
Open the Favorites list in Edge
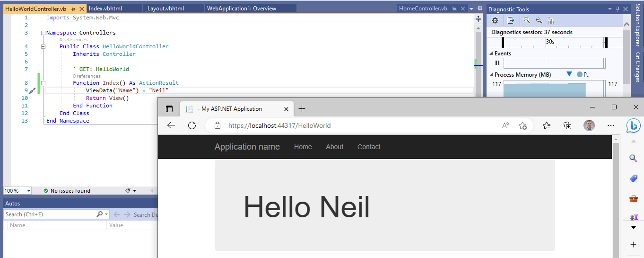point(547,125)
